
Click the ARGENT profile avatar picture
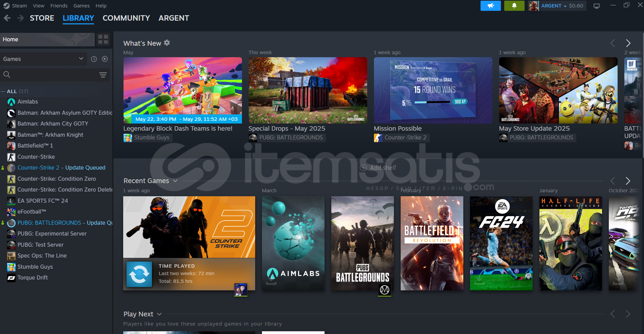[x=534, y=6]
